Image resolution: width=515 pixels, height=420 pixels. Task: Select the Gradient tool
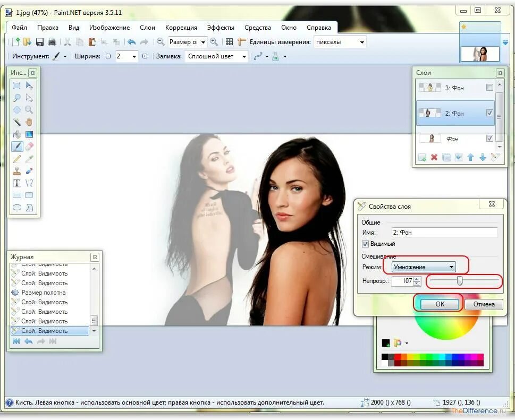[29, 134]
